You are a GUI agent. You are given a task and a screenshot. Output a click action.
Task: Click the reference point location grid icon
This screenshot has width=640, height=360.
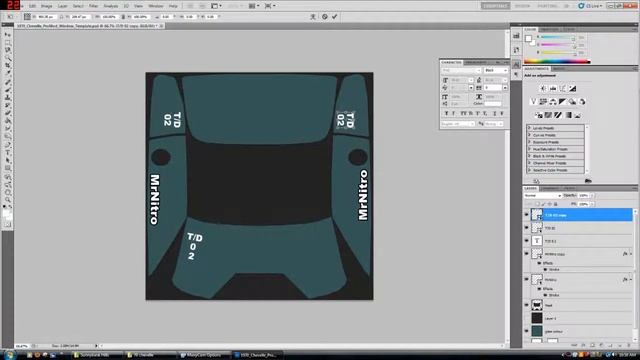27,17
